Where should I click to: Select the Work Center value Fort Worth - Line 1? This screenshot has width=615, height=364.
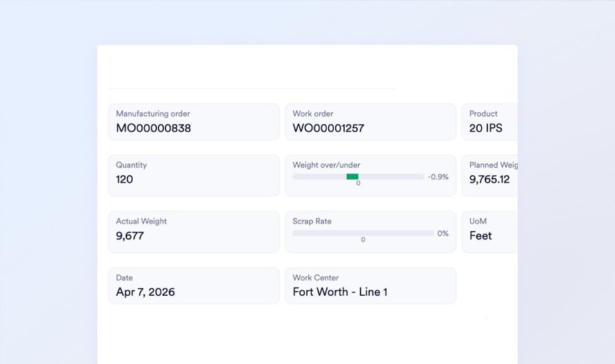point(340,292)
